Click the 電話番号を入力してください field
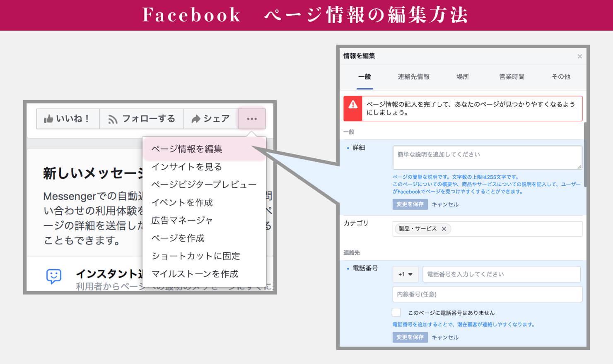Screen dimensions: 613x364 click(501, 274)
